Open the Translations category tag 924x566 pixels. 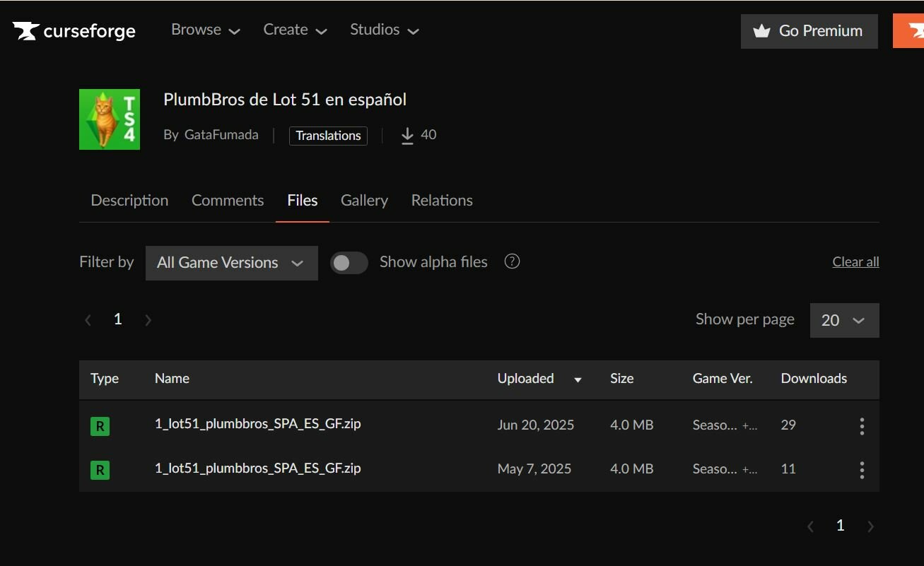328,136
